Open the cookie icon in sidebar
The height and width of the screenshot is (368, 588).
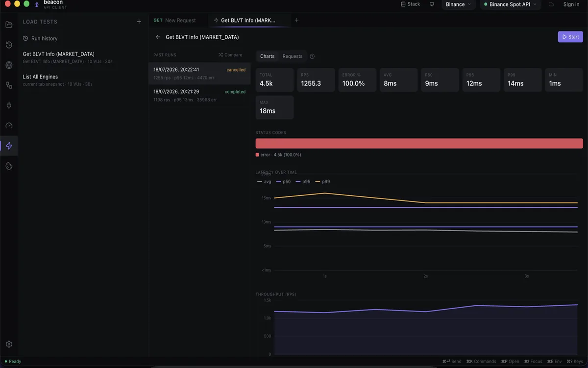pyautogui.click(x=9, y=166)
